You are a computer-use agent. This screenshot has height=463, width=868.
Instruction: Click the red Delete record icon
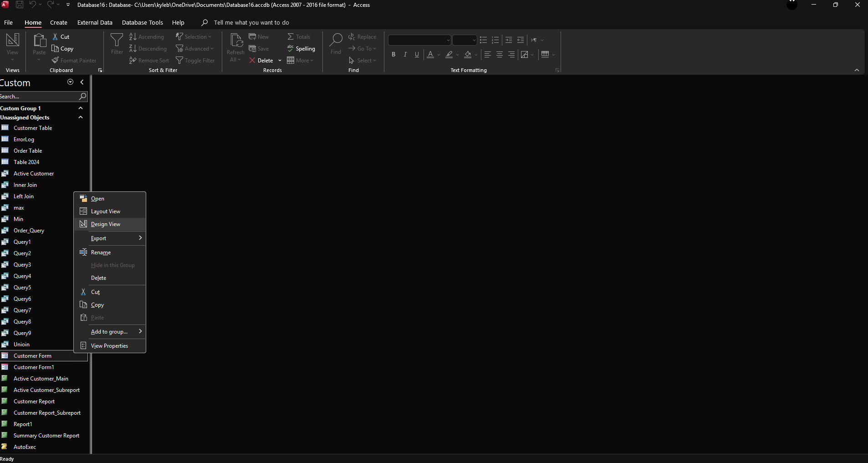252,61
